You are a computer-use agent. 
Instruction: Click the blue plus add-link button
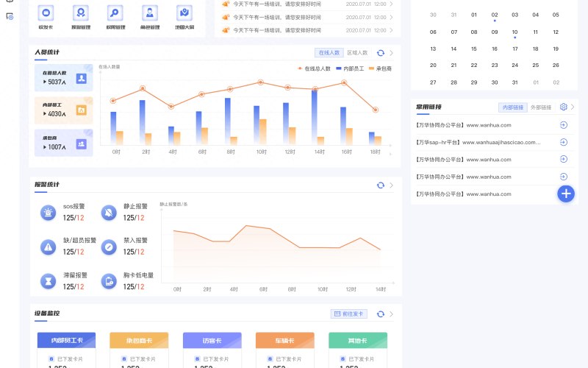566,194
